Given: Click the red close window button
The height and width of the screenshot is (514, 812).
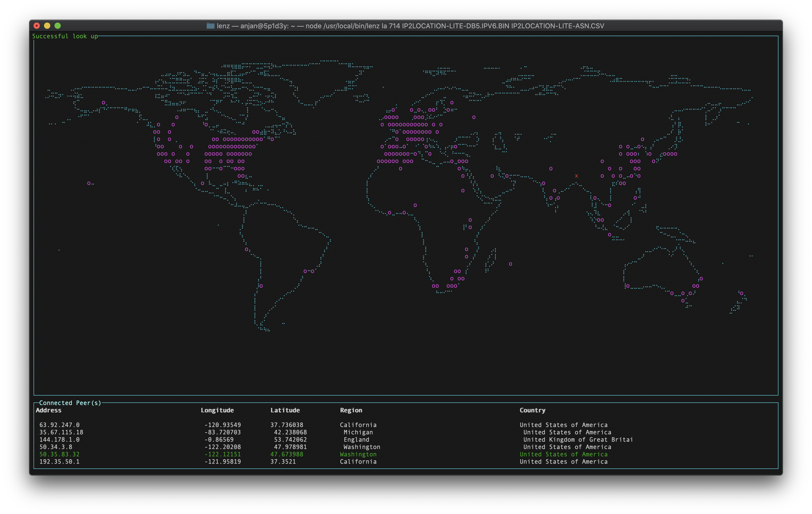Looking at the screenshot, I should coord(37,26).
